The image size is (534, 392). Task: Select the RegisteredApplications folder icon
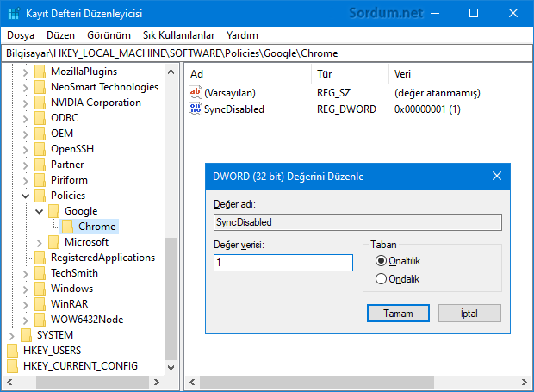(40, 258)
